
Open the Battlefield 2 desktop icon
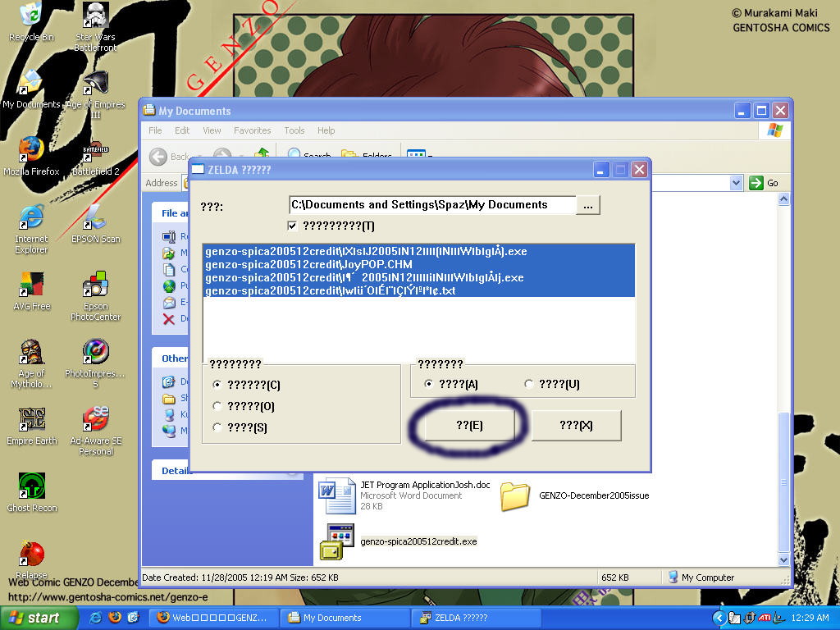(96, 153)
